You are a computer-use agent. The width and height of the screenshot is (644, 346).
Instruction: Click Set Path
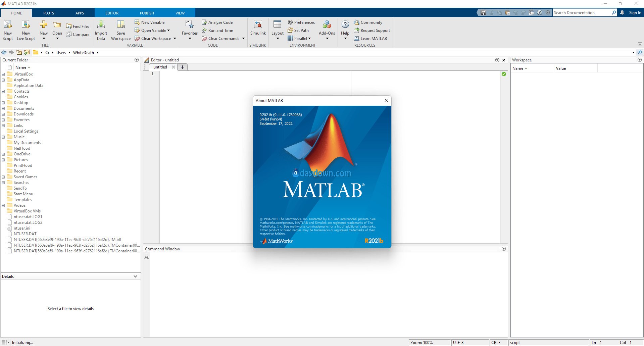[x=298, y=31]
